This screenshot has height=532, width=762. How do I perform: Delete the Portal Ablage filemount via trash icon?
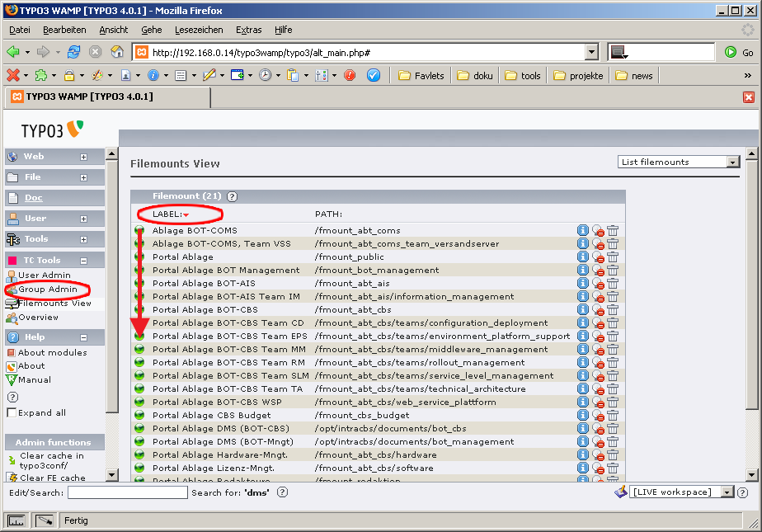pyautogui.click(x=612, y=257)
